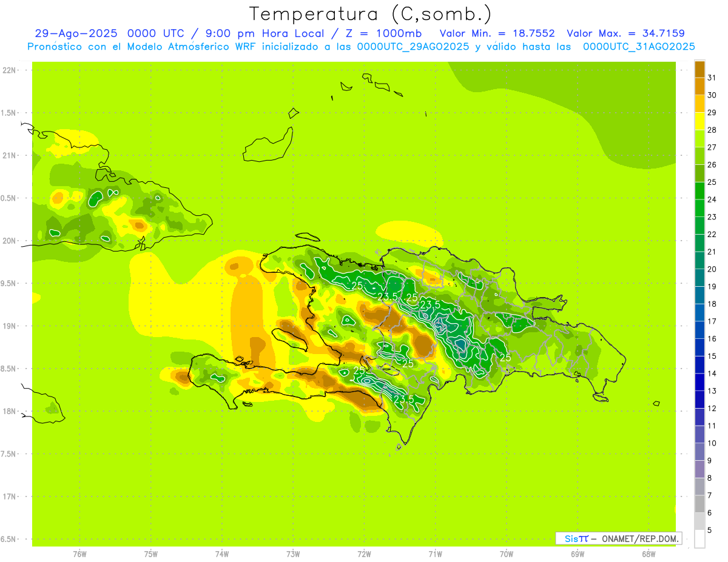728x562 pixels.
Task: Click legend value '5' on color bar
Action: (710, 530)
